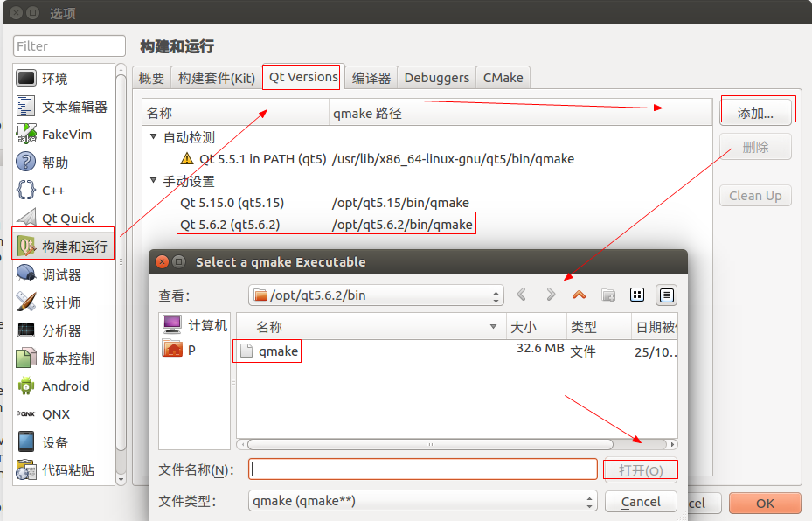
Task: Switch to the 编译器 tab
Action: click(371, 78)
